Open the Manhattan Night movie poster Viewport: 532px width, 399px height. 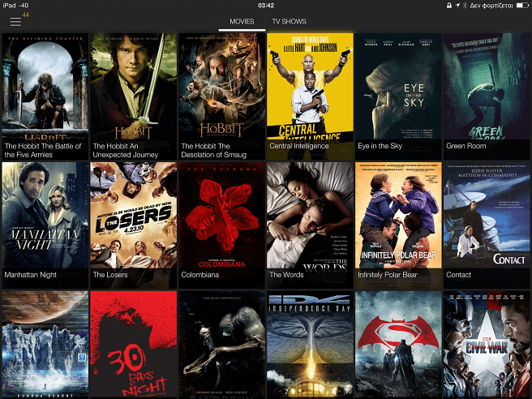tap(45, 225)
